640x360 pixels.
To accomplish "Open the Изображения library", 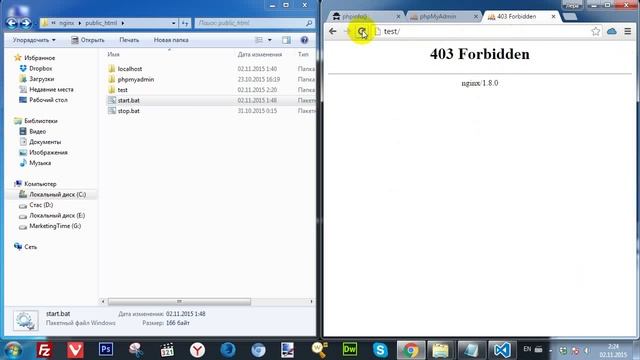I will tap(48, 152).
